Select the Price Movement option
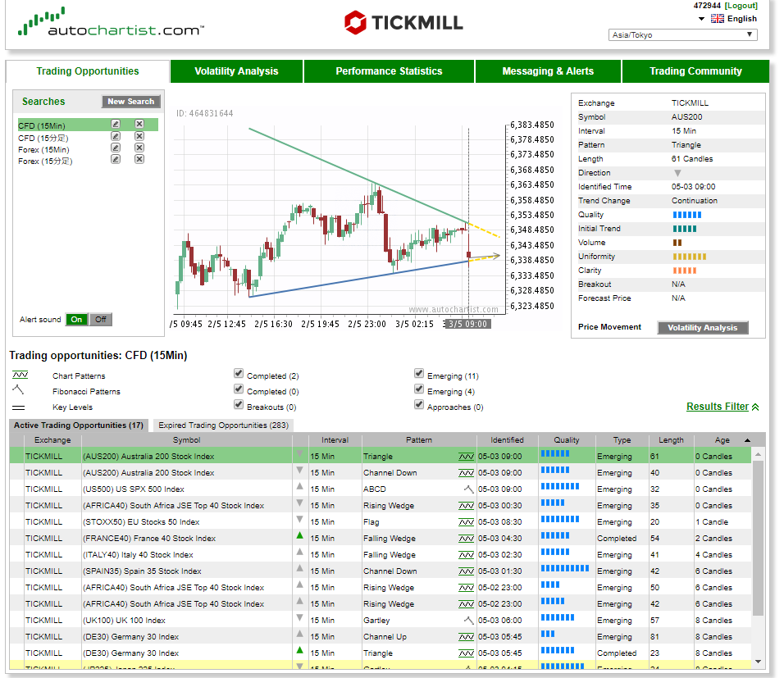 (609, 327)
